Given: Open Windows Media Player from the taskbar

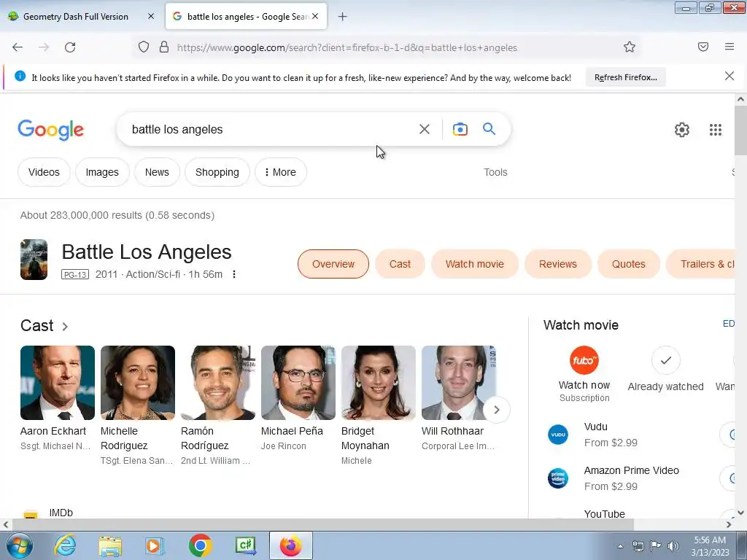Looking at the screenshot, I should tap(155, 545).
